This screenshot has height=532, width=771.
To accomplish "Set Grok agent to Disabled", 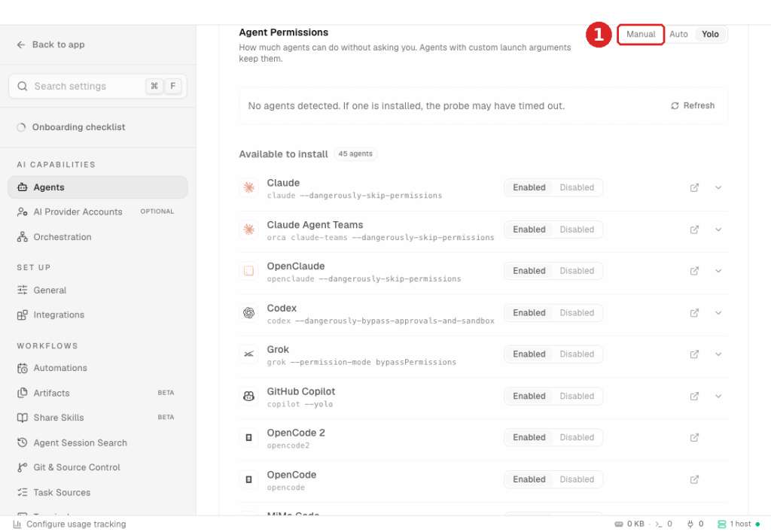I will click(x=577, y=354).
